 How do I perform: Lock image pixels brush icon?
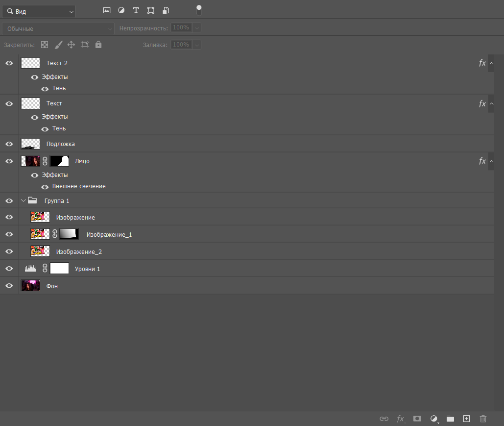click(x=58, y=45)
